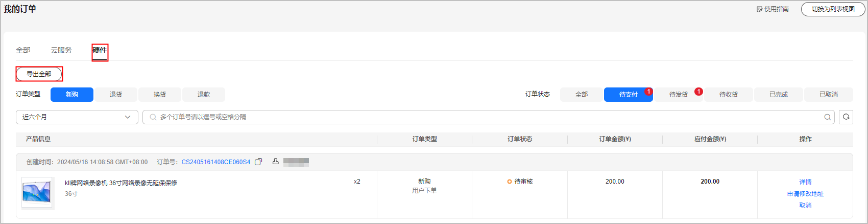This screenshot has height=224, width=868.
Task: Switch to the 云服务 tab
Action: [x=61, y=50]
